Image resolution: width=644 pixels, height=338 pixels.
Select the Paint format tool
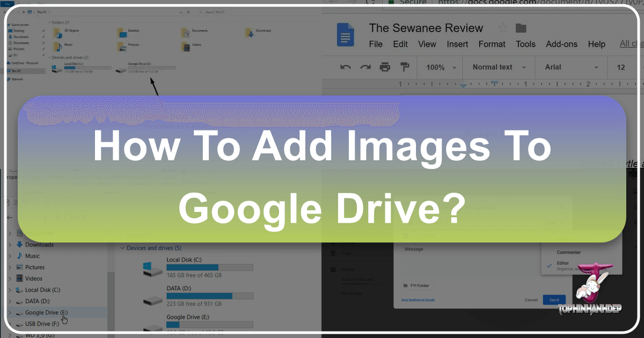point(405,66)
